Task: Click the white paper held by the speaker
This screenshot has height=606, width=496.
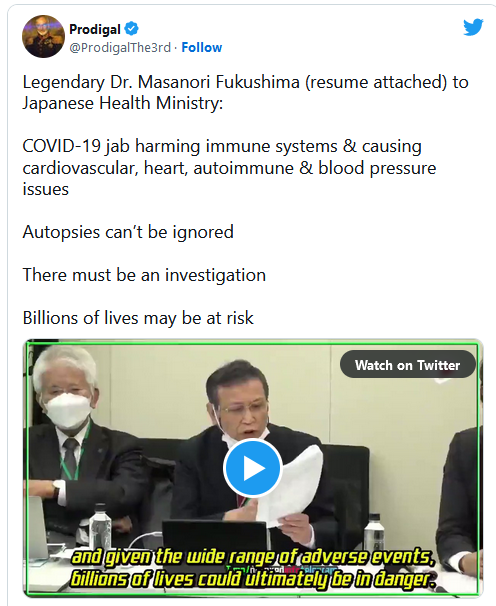Action: pos(292,485)
